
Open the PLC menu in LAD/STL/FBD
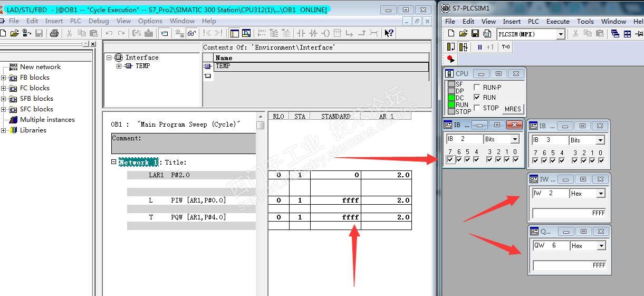click(75, 21)
